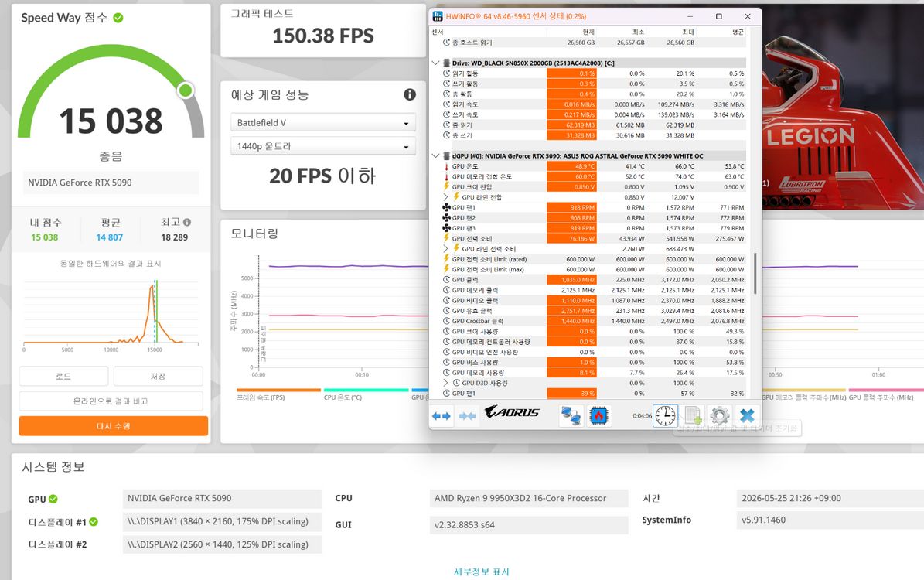The image size is (924, 580).
Task: Click score distribution histogram chart
Action: click(x=111, y=312)
